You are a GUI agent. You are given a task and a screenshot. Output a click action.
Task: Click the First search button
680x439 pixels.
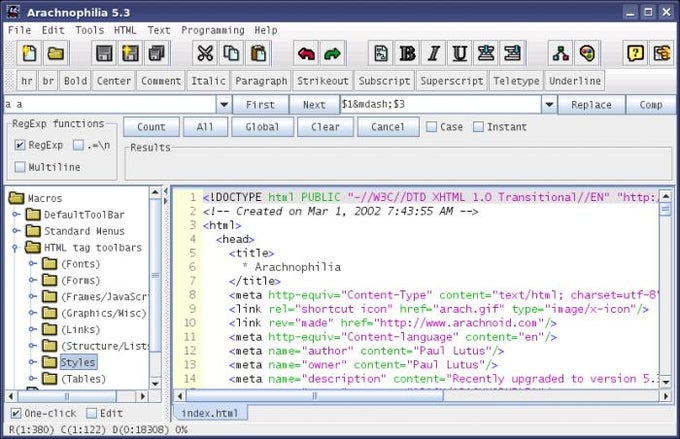coord(260,105)
